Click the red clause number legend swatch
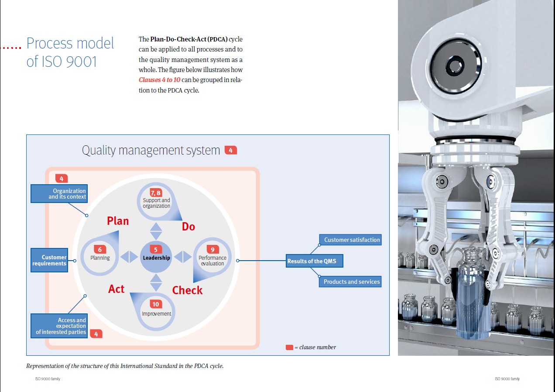This screenshot has width=555, height=392. point(289,347)
